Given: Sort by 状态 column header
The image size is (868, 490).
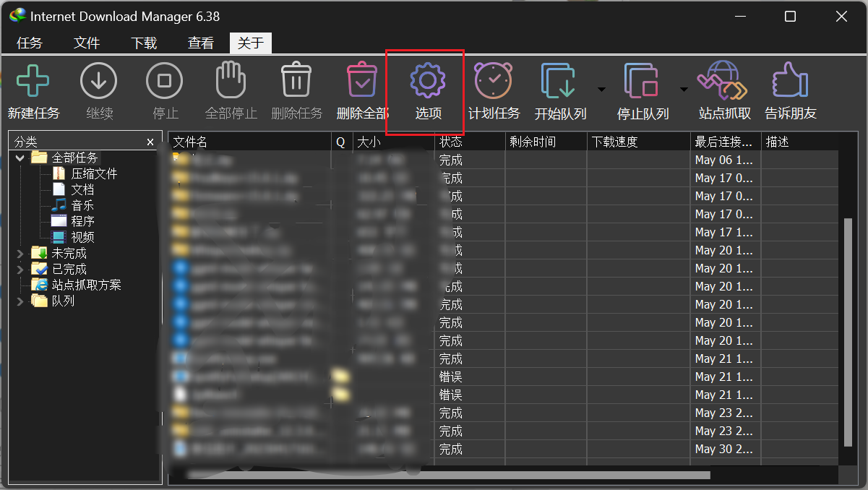Looking at the screenshot, I should click(x=470, y=142).
